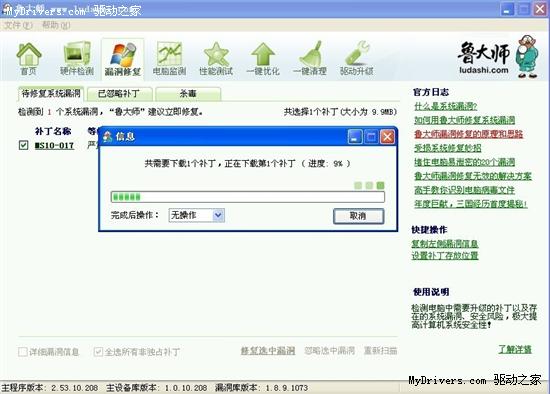Click the 设置补丁存放位置 link
The height and width of the screenshot is (394, 550).
point(445,255)
